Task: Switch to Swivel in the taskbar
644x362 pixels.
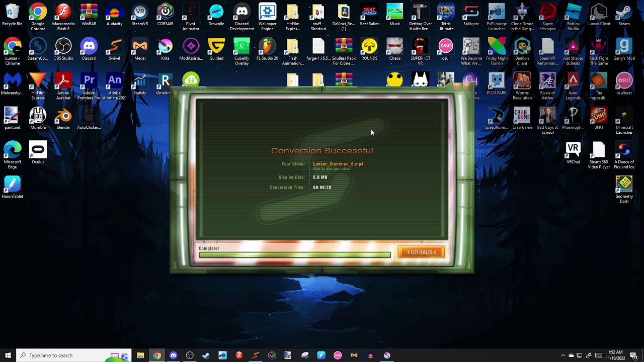Action: coord(256,355)
